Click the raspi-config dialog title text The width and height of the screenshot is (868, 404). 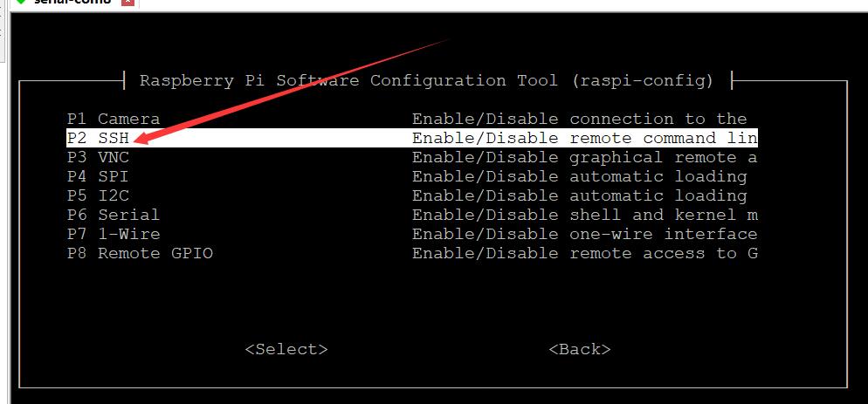[x=426, y=81]
